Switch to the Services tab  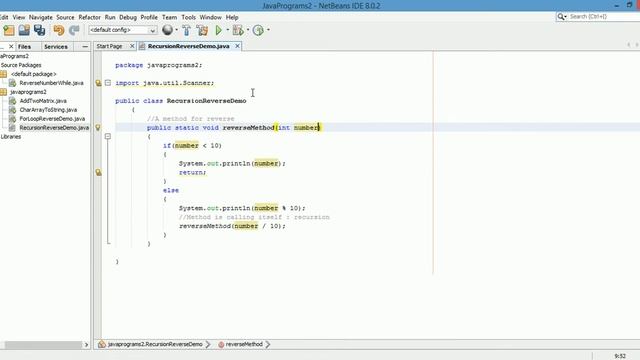coord(56,47)
